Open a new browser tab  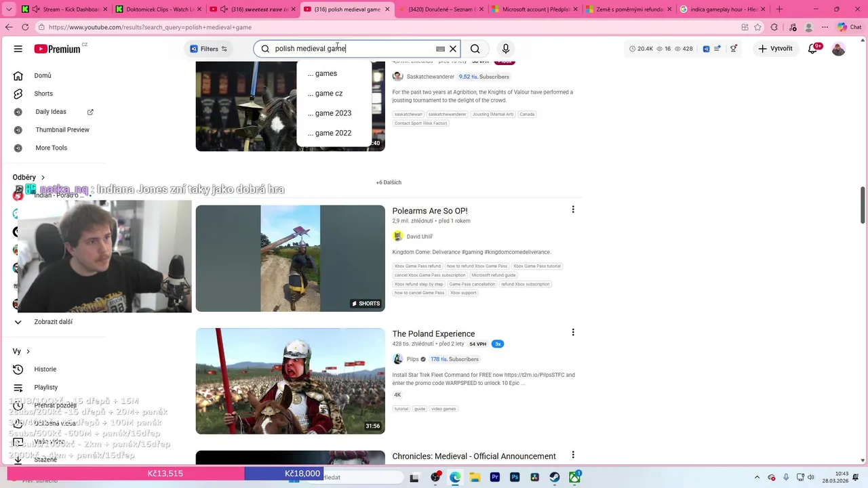(779, 9)
